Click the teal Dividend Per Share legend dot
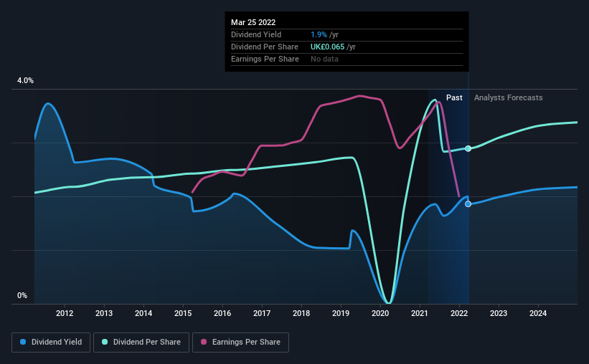The image size is (589, 364). click(105, 342)
